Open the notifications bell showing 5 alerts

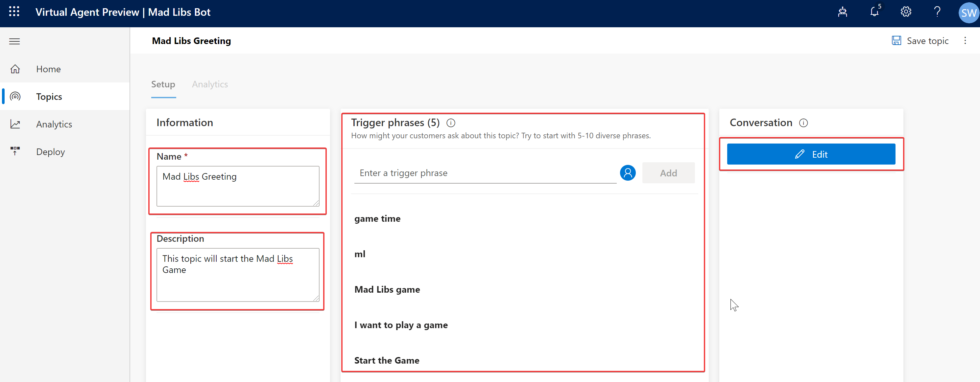[874, 12]
